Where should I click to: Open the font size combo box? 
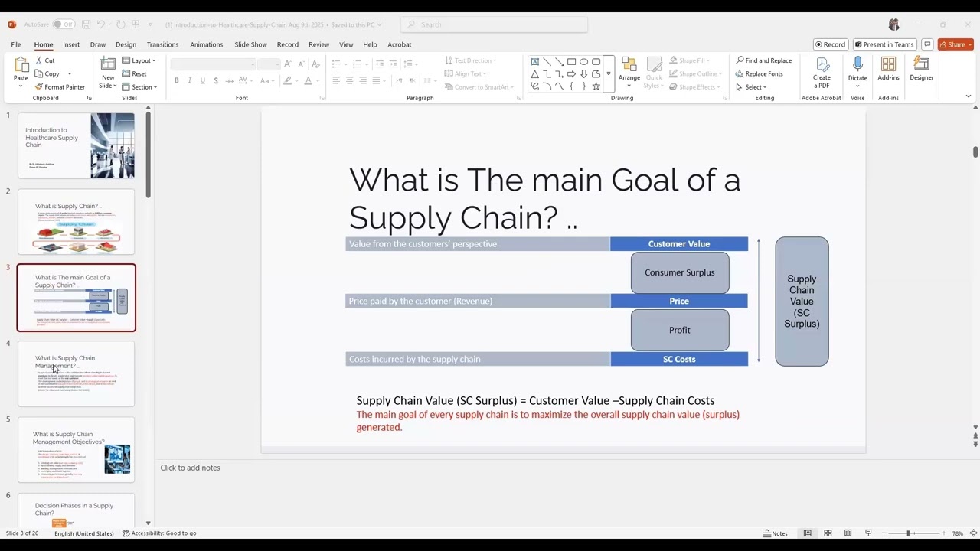tap(269, 64)
